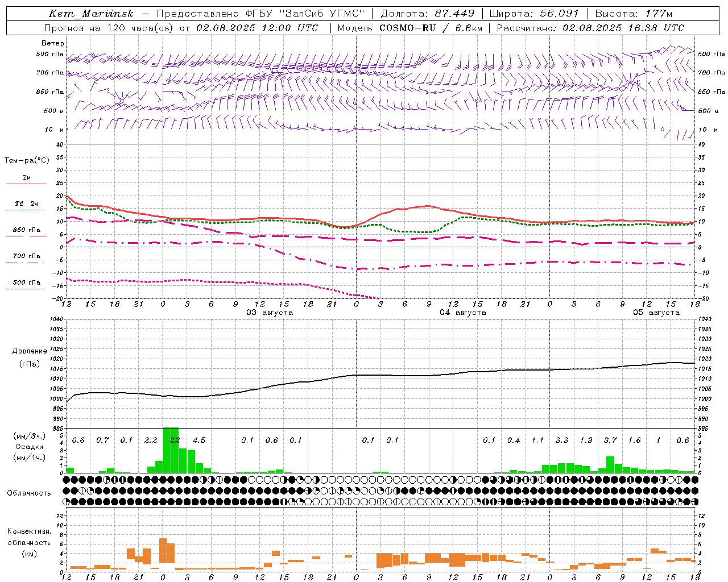
Task: Click the "05 августа" date label
Action: (x=656, y=313)
